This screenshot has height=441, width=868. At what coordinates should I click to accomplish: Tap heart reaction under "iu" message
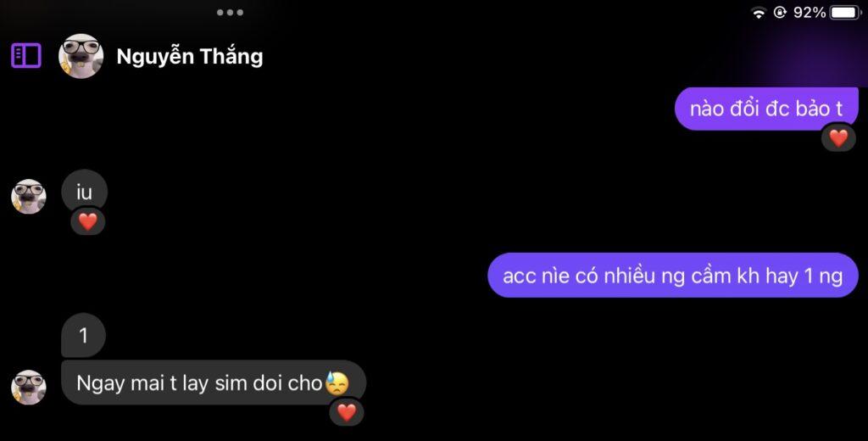tap(87, 221)
